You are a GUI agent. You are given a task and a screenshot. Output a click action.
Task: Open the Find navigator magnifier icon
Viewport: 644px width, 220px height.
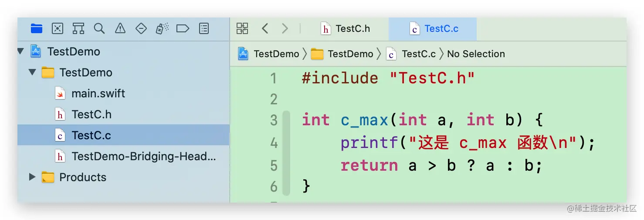tap(99, 29)
